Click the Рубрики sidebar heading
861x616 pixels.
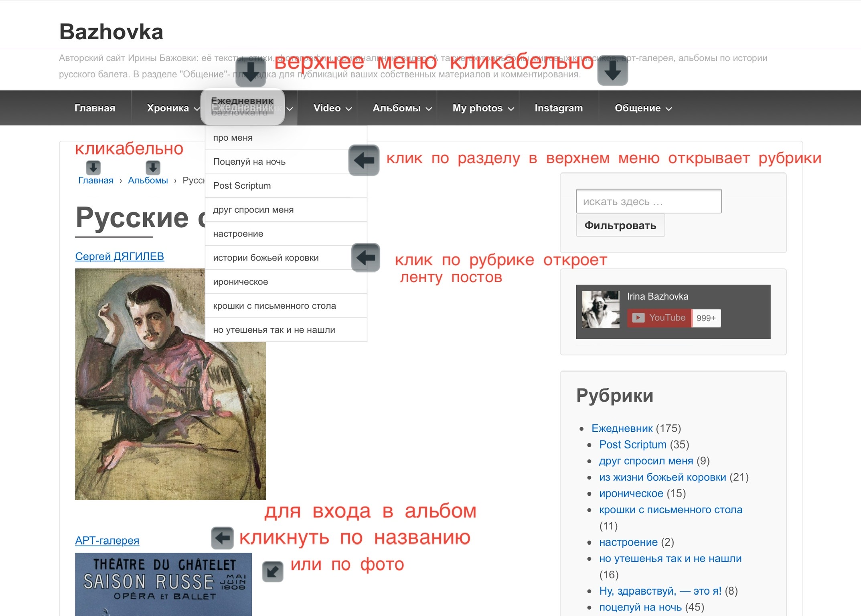pyautogui.click(x=615, y=396)
